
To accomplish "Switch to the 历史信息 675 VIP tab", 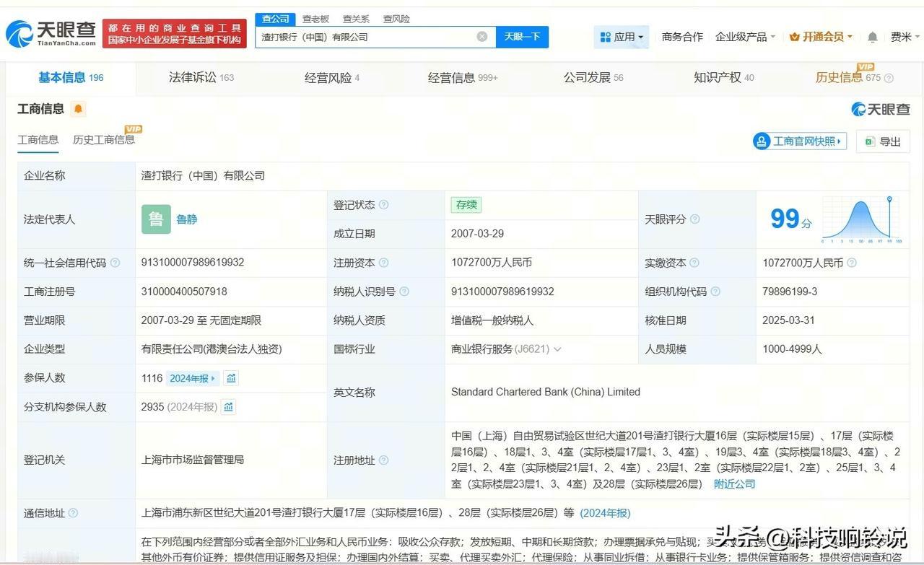I will [x=848, y=77].
